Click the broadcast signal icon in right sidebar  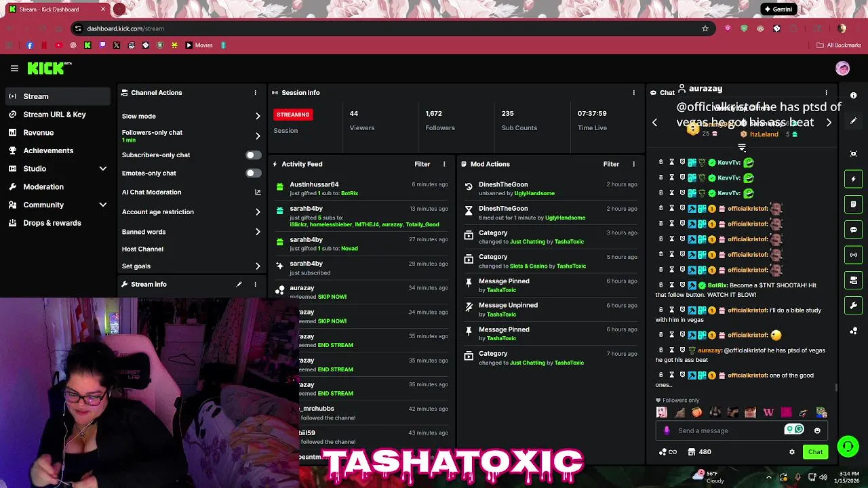pos(854,255)
